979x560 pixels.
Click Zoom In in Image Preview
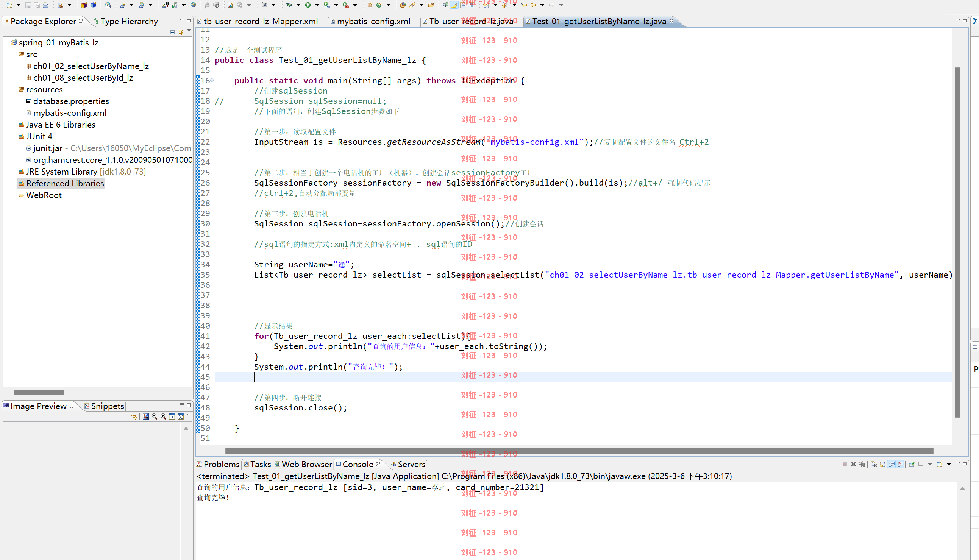click(164, 416)
